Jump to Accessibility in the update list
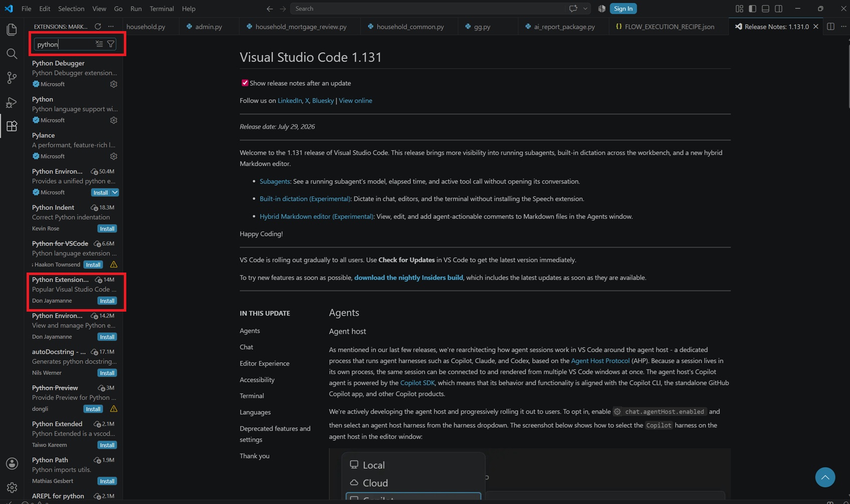Image resolution: width=850 pixels, height=504 pixels. click(x=257, y=380)
